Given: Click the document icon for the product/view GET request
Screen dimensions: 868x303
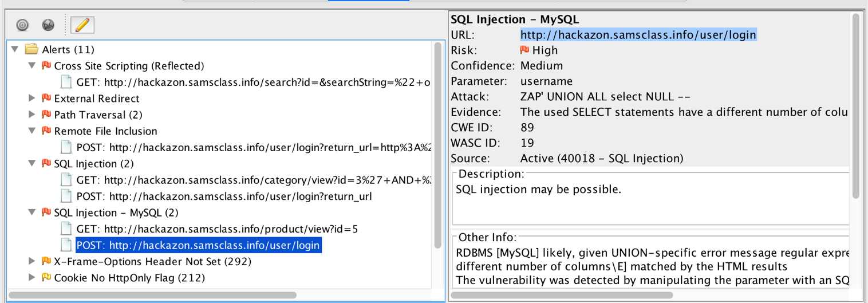Looking at the screenshot, I should [66, 229].
